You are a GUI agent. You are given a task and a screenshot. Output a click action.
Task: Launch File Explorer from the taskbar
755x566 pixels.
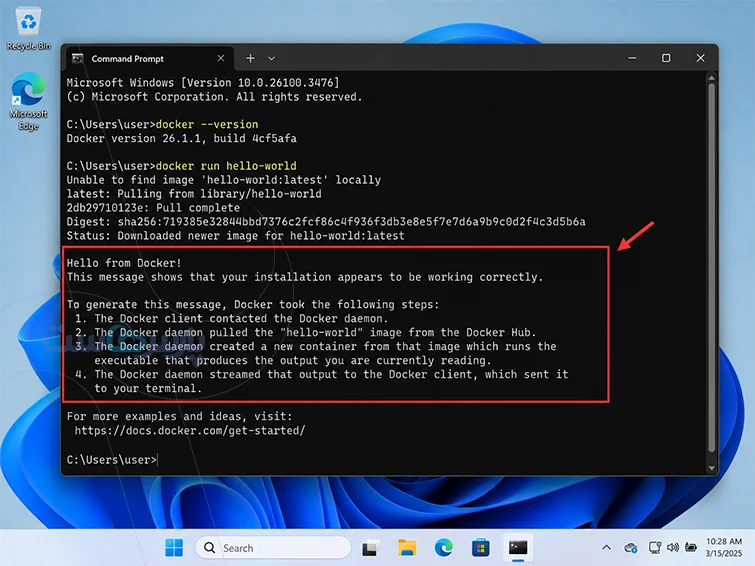(407, 548)
